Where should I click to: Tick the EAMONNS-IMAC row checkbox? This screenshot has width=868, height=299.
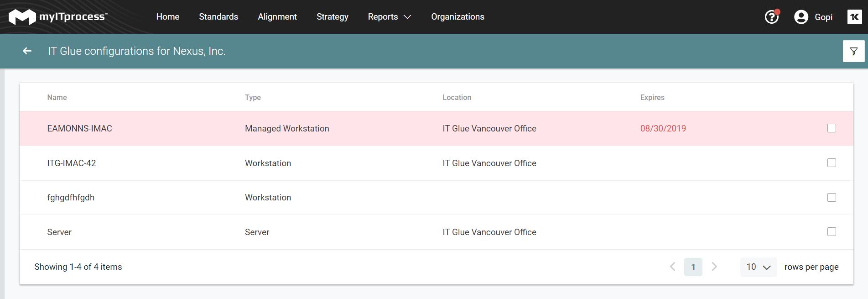832,128
